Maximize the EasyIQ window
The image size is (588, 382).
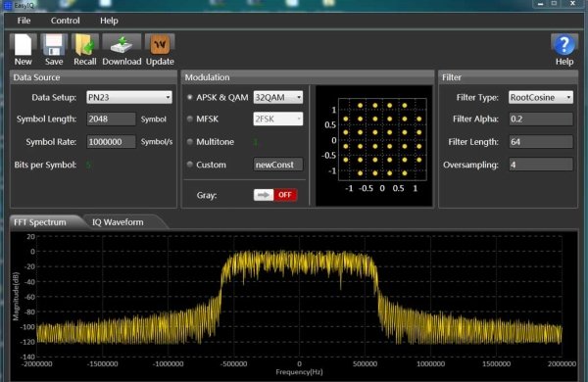point(555,4)
